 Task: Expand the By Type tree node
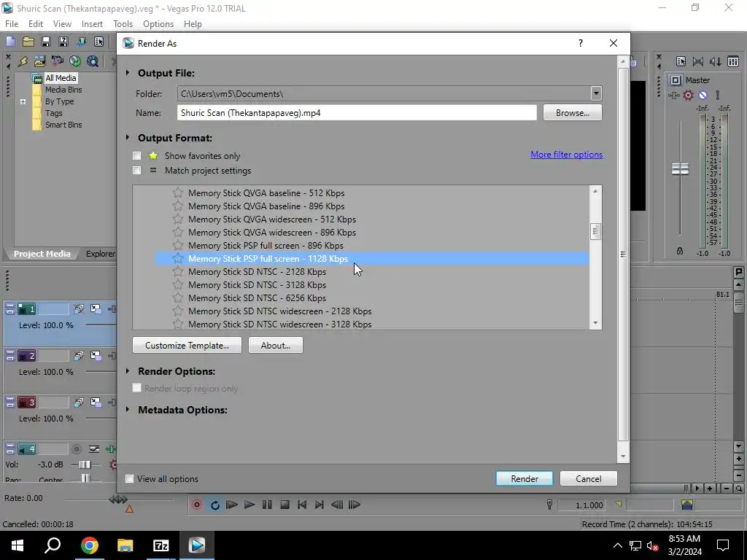(x=23, y=101)
